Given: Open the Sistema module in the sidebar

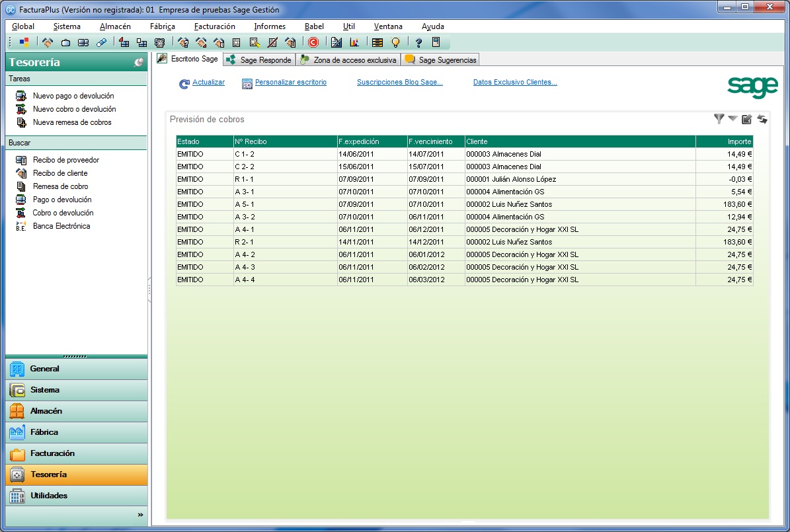Looking at the screenshot, I should coord(77,390).
